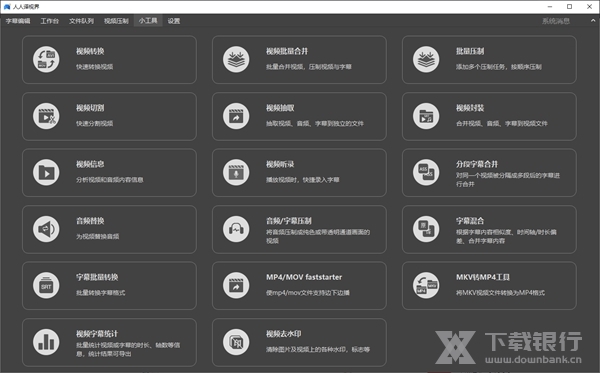Click the MKV转MP4工具 title
Screen dimensions: 600x373
tap(483, 277)
